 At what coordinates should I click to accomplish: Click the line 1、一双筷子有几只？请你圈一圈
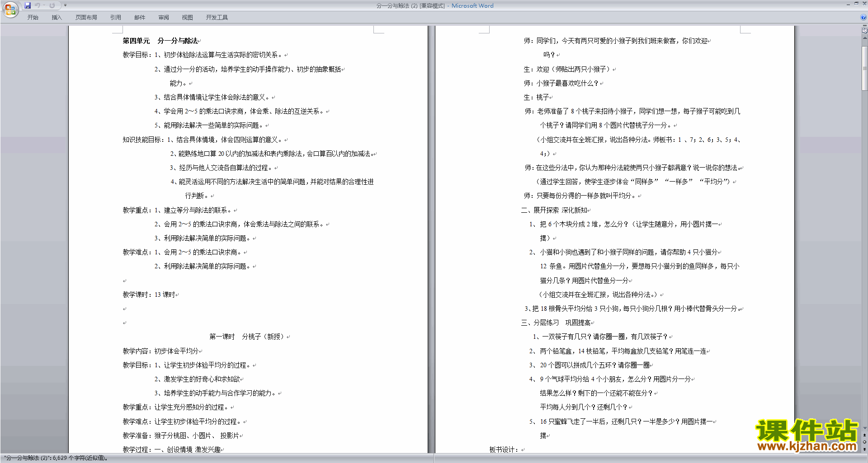(600, 337)
